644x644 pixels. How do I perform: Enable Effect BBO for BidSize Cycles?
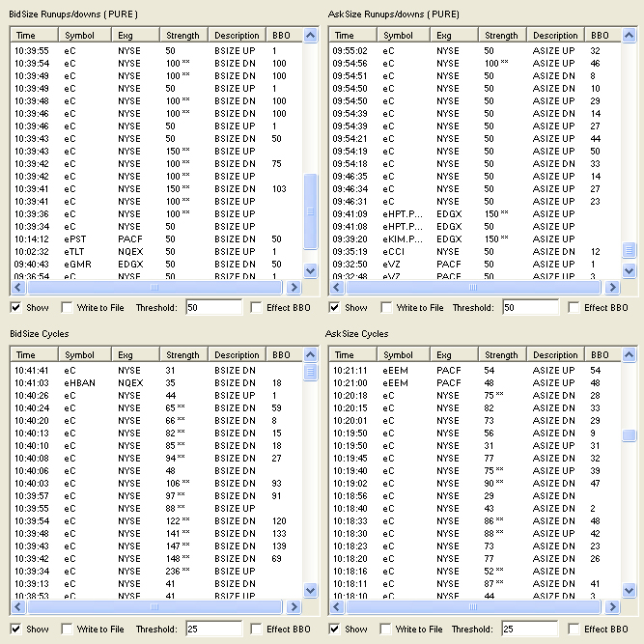pyautogui.click(x=256, y=629)
